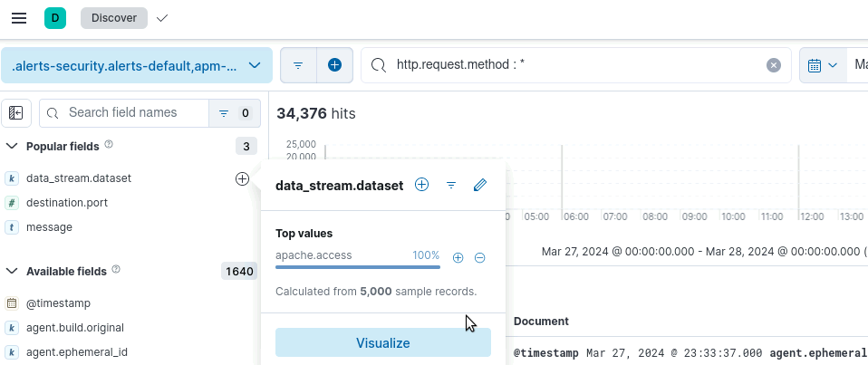The image size is (868, 365).
Task: Add a filter with the blue plus button
Action: coord(334,65)
